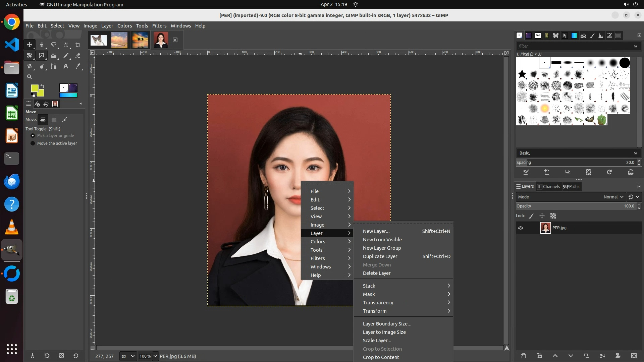
Task: Select the Free Select lasso tool
Action: pyautogui.click(x=54, y=45)
